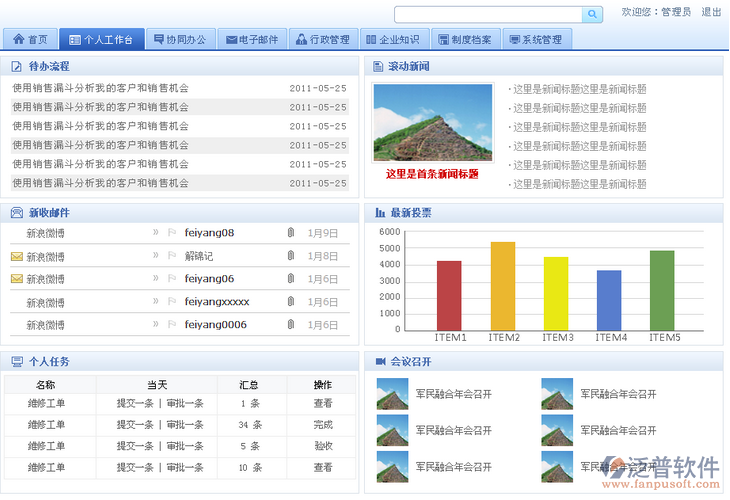Open the 首页 home tab

point(30,39)
